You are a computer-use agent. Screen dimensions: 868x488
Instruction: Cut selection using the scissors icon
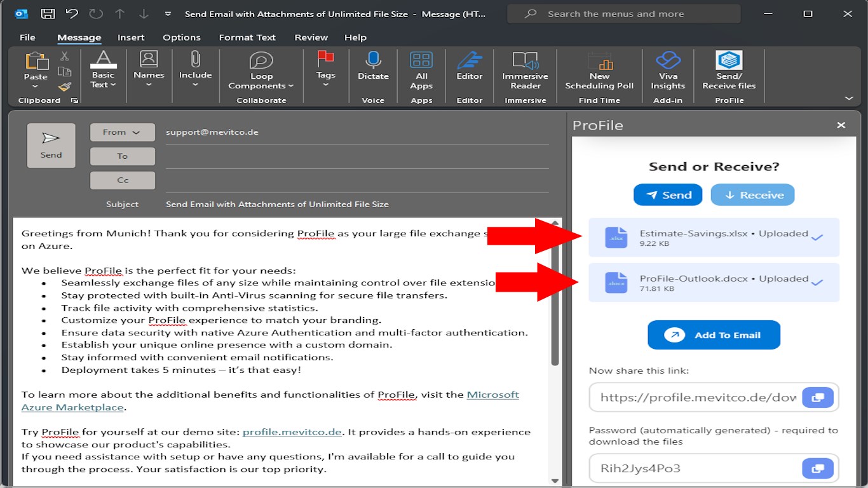[64, 56]
